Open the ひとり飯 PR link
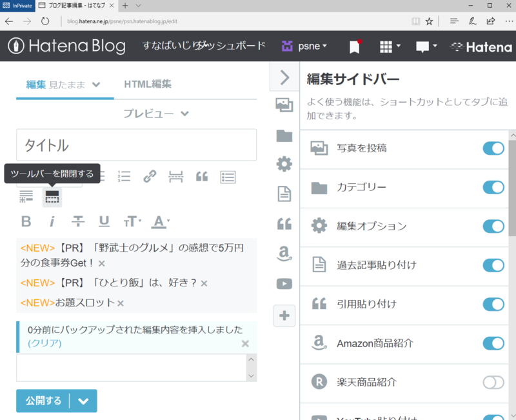 click(108, 283)
